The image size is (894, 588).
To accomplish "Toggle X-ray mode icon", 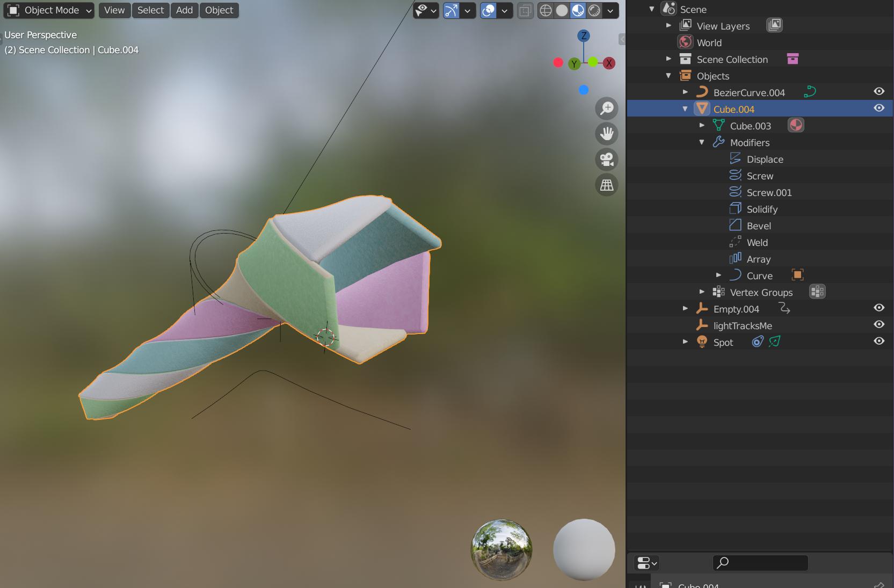I will (x=525, y=10).
